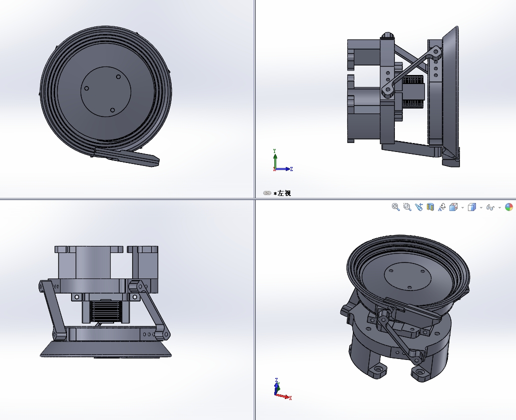
Task: Click the coordinate triad in the isometric view
Action: click(x=282, y=389)
